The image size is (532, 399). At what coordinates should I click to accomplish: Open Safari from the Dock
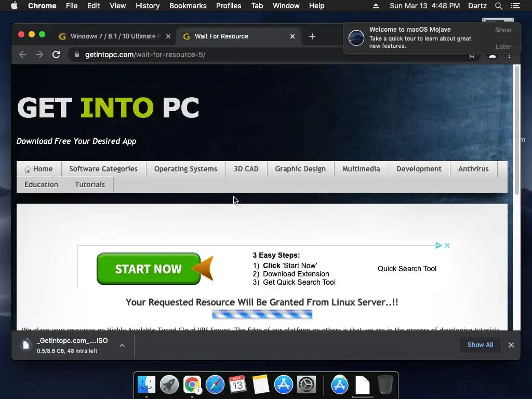tap(215, 385)
